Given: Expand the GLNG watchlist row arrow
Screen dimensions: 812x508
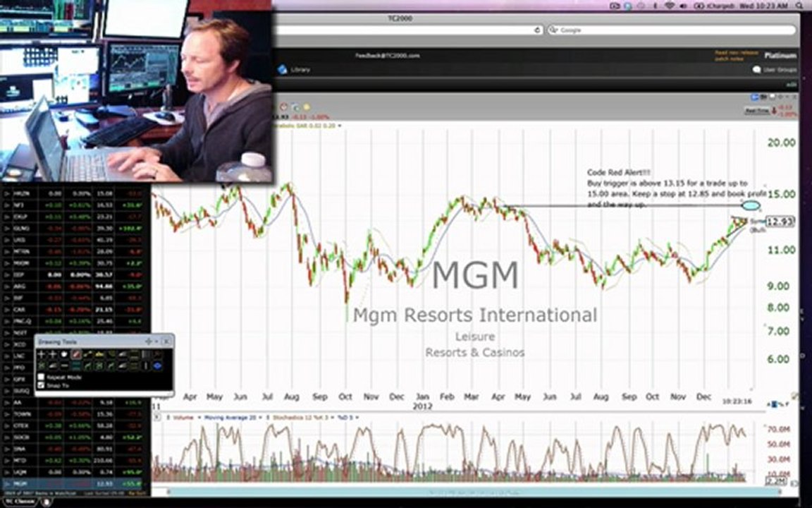Looking at the screenshot, I should (x=7, y=228).
